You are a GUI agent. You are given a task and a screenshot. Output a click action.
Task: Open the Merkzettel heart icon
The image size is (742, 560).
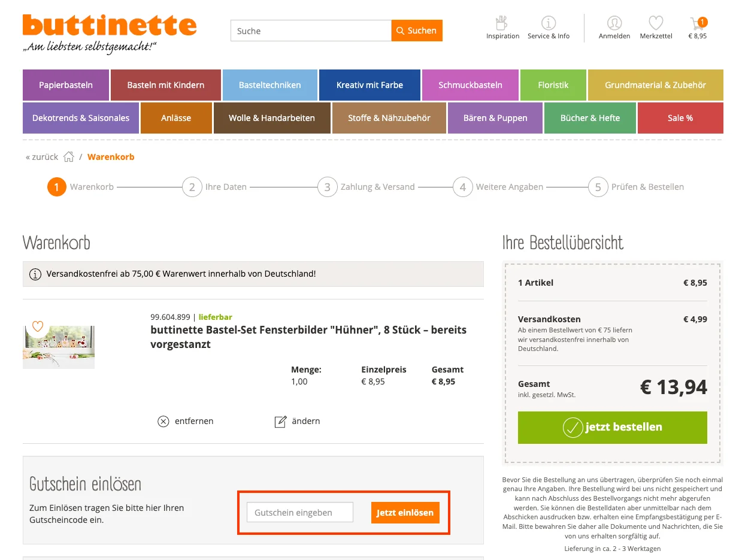pos(655,24)
